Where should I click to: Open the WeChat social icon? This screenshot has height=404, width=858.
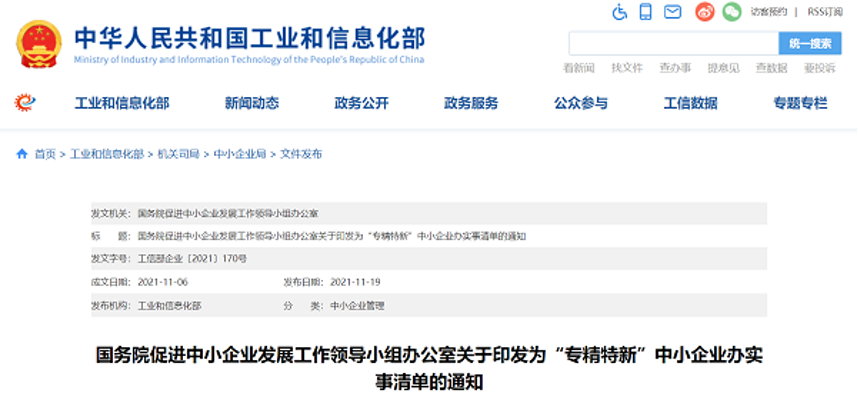coord(732,12)
